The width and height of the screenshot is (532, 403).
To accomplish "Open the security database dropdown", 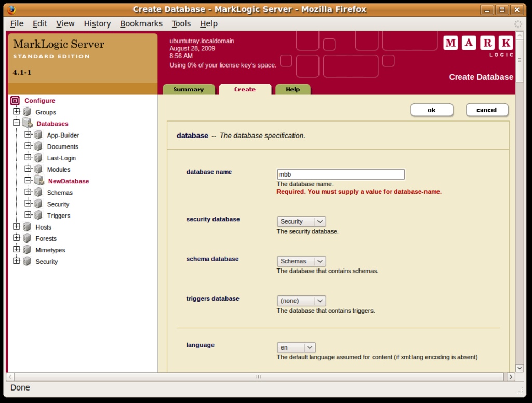I will (x=301, y=222).
